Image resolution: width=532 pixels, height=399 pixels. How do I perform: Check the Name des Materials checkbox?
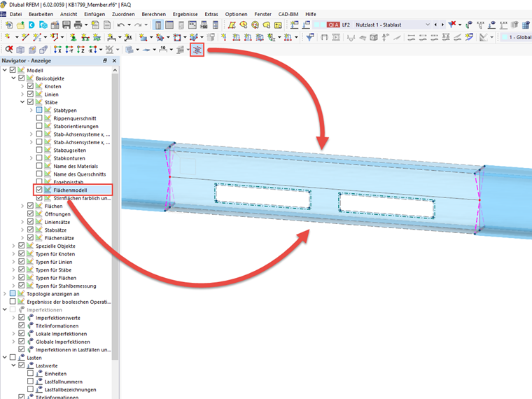coord(39,166)
